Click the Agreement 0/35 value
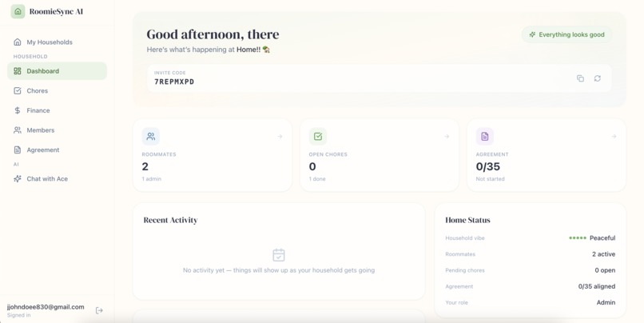The width and height of the screenshot is (644, 323). 488,166
